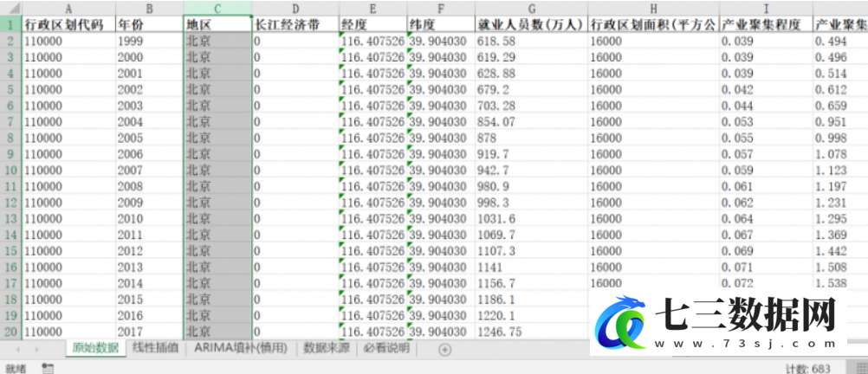Select column D header

(295, 9)
